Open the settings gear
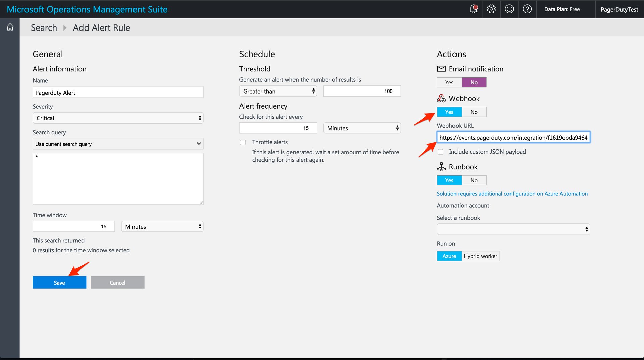The image size is (644, 360). 491,9
